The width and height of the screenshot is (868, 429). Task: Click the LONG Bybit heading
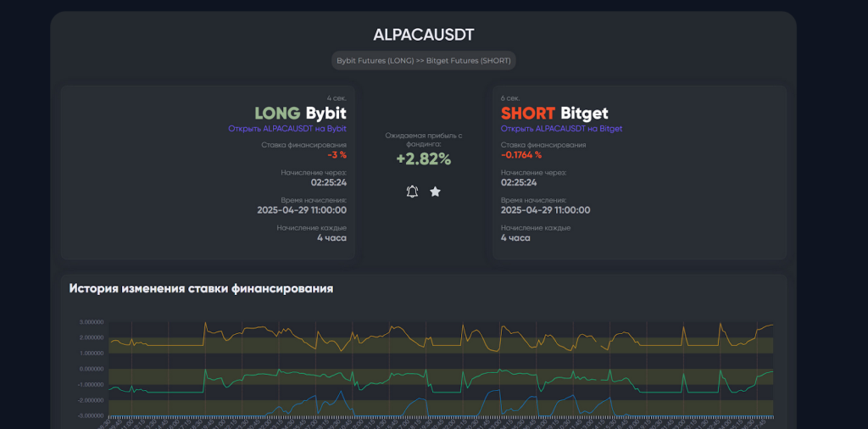(x=301, y=114)
